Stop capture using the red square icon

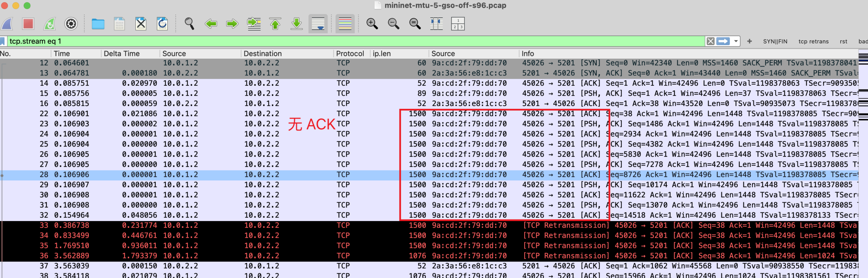click(28, 24)
